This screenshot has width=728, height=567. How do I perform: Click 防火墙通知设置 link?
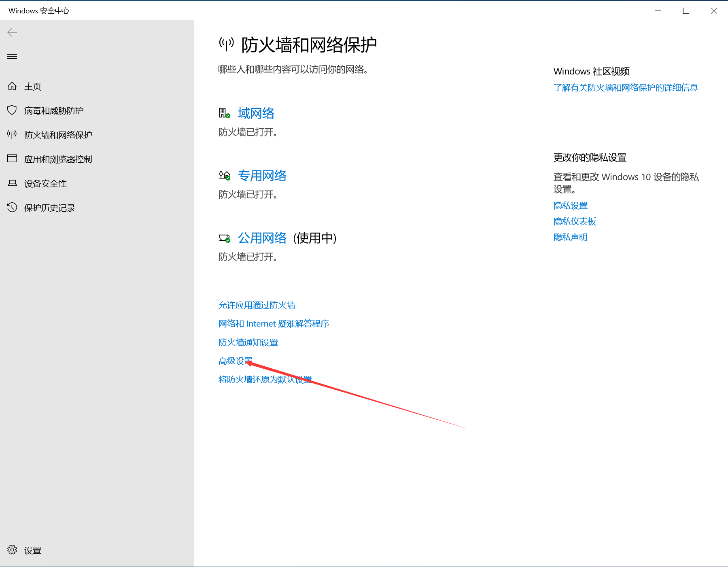pyautogui.click(x=248, y=342)
